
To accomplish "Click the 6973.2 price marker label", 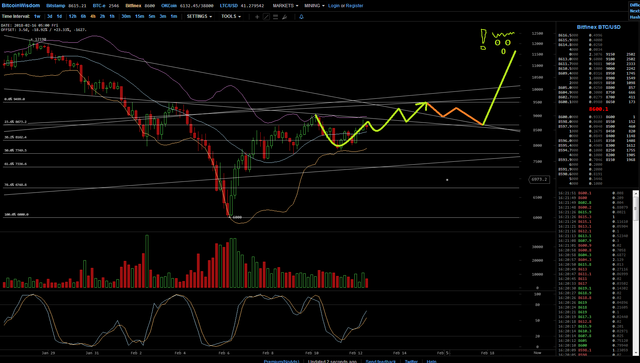I will tap(539, 179).
